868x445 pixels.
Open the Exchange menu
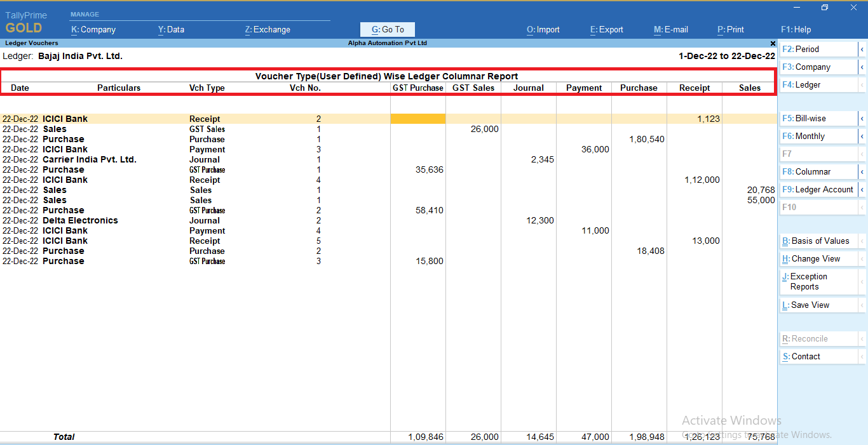pos(267,29)
